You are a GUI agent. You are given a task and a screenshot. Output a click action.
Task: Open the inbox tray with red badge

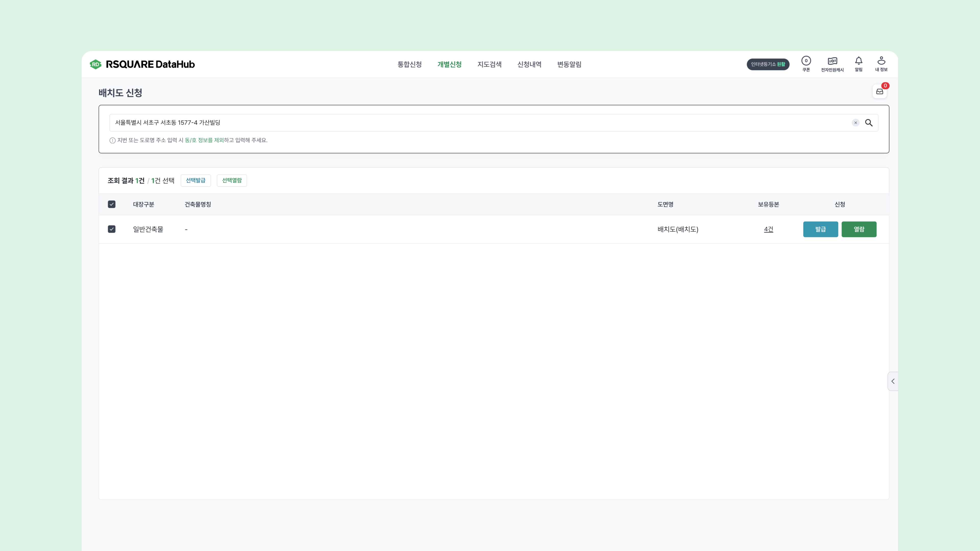[x=879, y=91]
